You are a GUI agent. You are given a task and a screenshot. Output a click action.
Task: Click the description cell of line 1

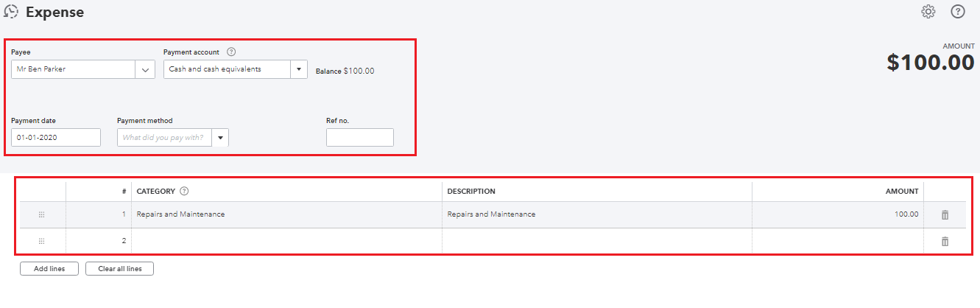point(597,214)
